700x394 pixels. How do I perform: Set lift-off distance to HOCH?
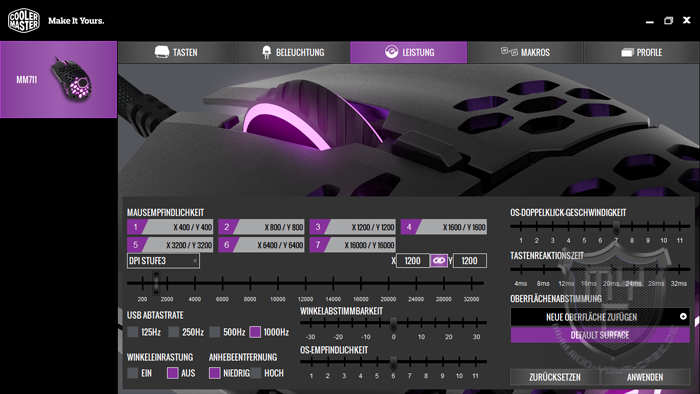click(x=256, y=373)
